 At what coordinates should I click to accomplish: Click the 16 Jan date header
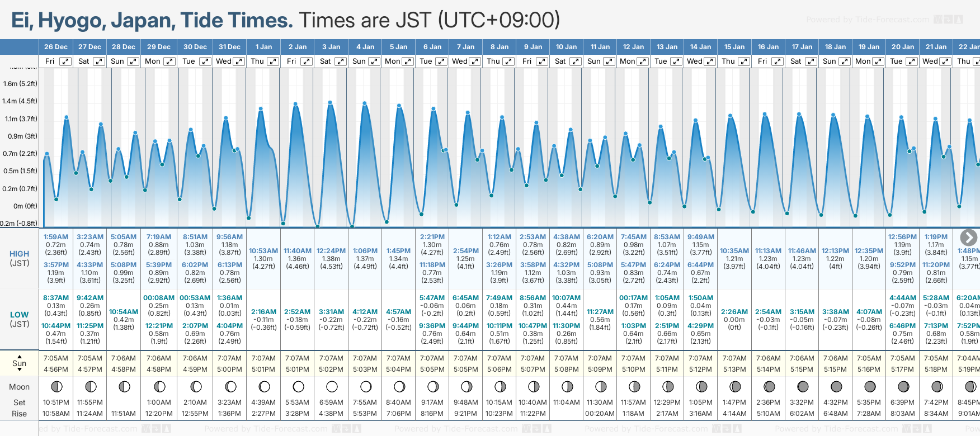(768, 47)
